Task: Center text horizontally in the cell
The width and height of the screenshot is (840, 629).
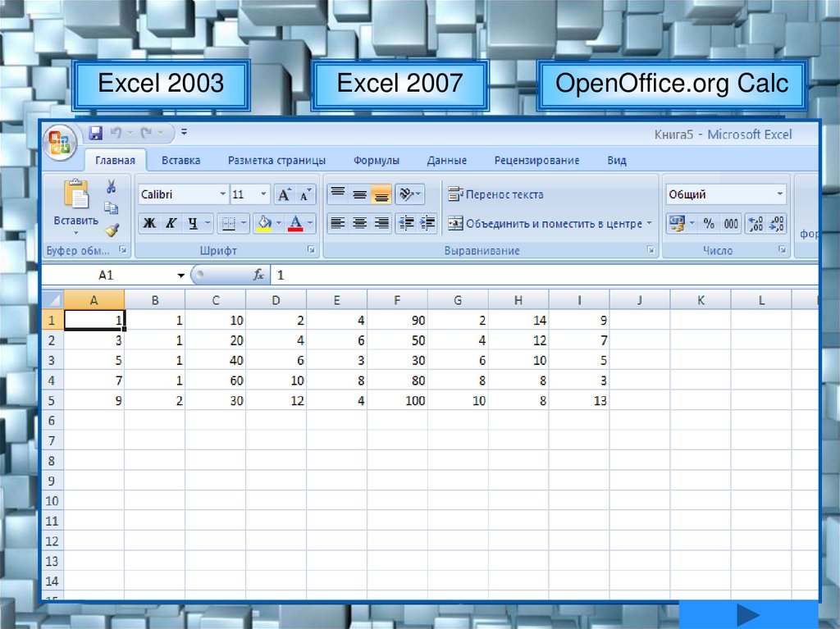Action: (x=359, y=223)
